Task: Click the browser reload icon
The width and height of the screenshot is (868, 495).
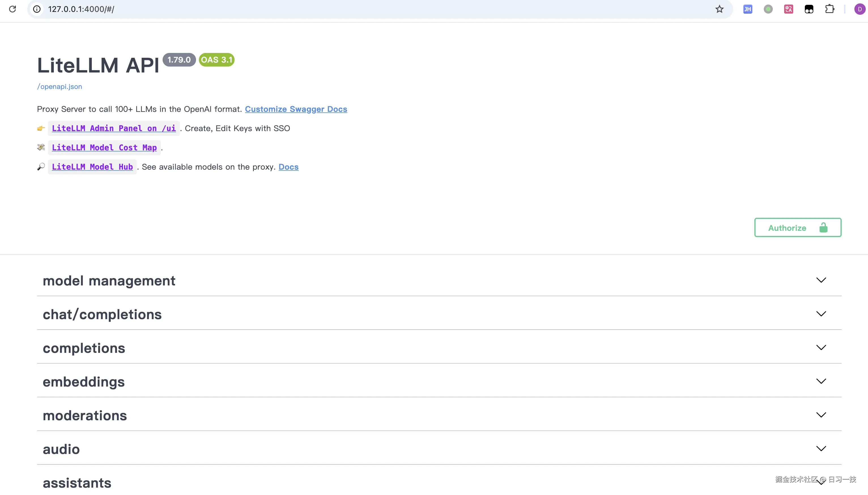Action: [x=12, y=9]
